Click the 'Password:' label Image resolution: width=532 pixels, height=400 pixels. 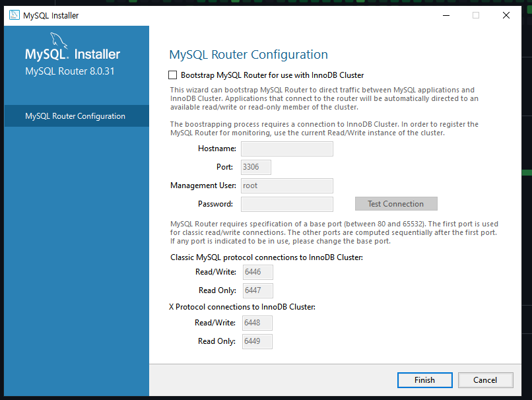click(x=215, y=204)
